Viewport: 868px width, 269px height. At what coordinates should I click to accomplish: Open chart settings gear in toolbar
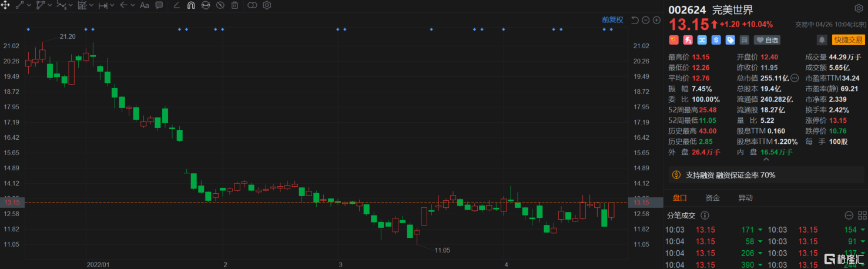[267, 5]
